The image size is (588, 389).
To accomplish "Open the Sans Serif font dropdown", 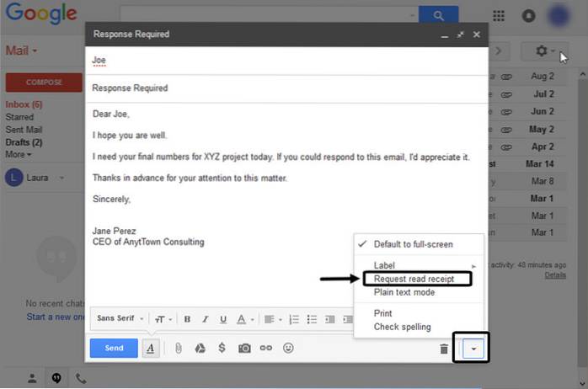I will click(120, 318).
